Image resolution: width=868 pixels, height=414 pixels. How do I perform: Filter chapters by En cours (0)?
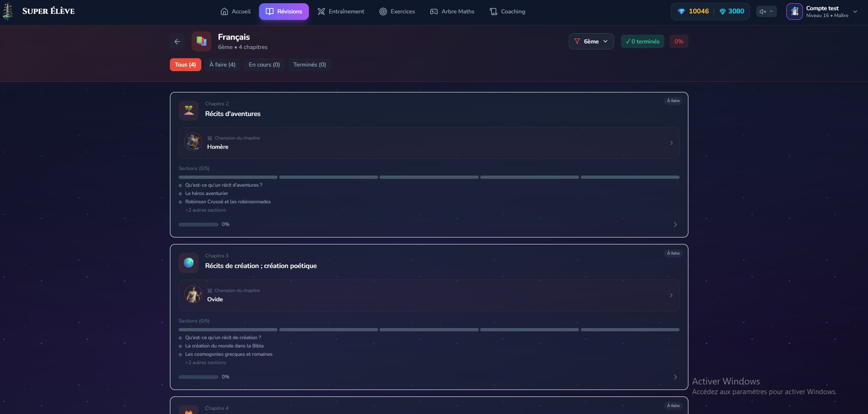(x=264, y=65)
